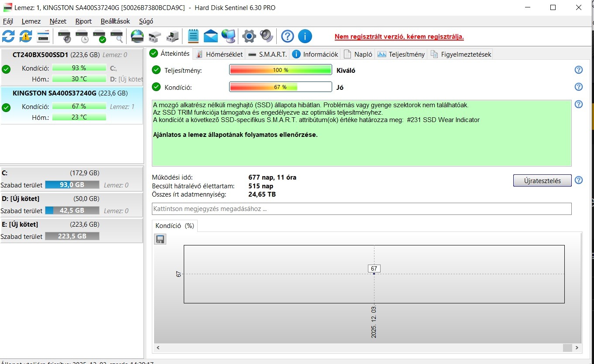
Task: Switch to the Hőmérséklet tab
Action: tap(220, 54)
